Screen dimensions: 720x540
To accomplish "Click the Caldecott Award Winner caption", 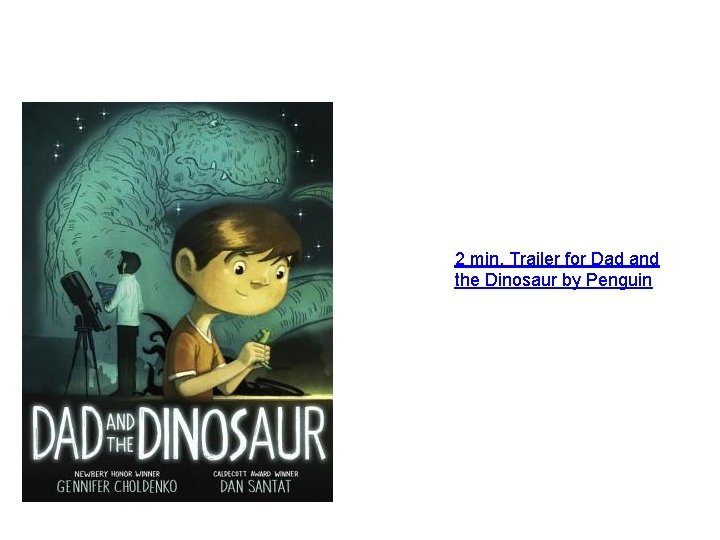I will [x=256, y=473].
